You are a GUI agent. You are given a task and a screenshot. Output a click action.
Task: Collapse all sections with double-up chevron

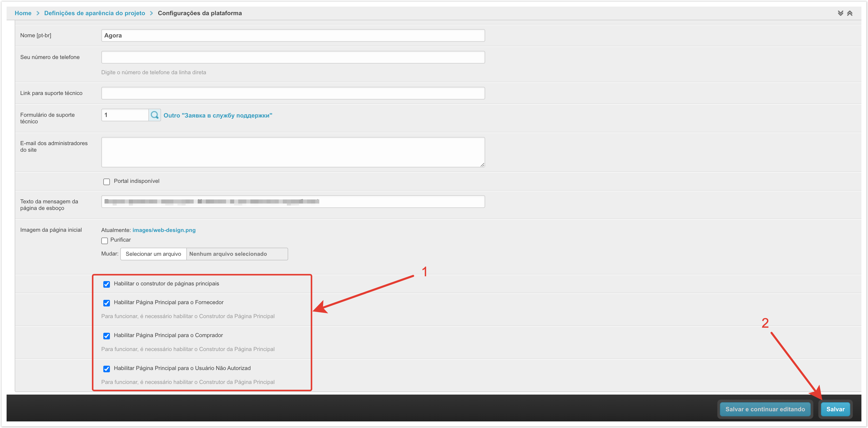[850, 13]
